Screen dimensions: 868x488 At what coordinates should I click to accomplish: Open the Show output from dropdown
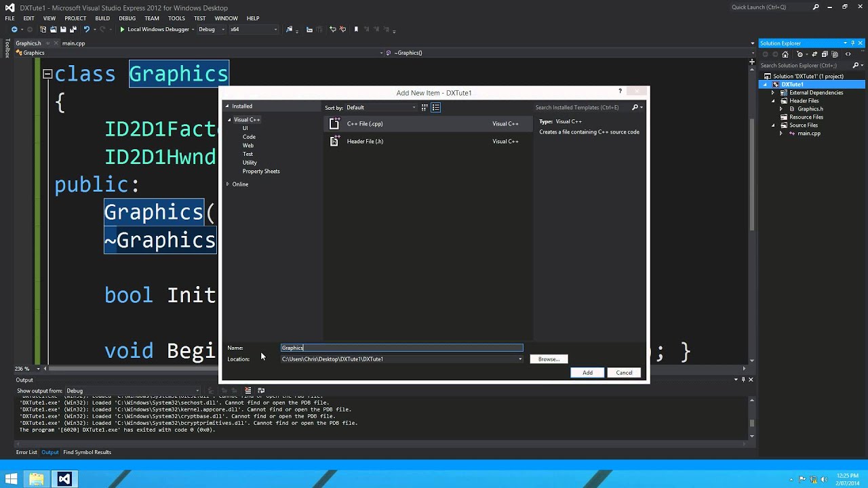coord(133,390)
